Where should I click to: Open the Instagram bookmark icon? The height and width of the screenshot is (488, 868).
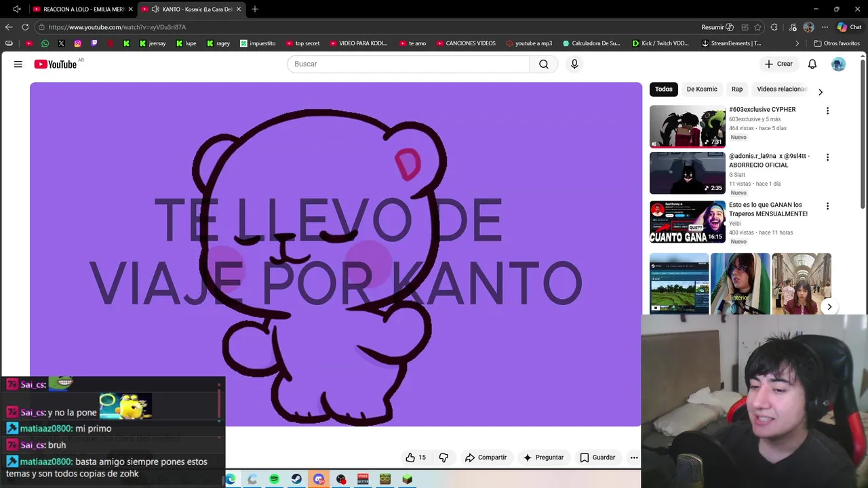tap(77, 43)
